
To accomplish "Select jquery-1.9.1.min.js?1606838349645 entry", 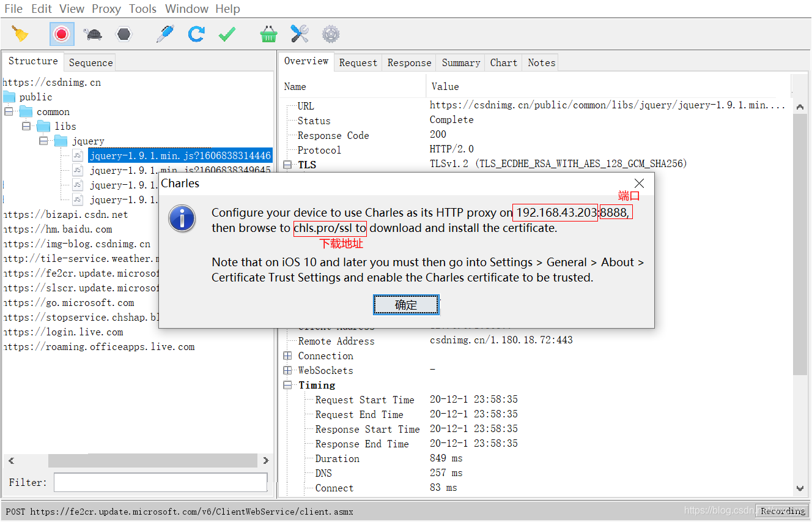I will [x=180, y=170].
